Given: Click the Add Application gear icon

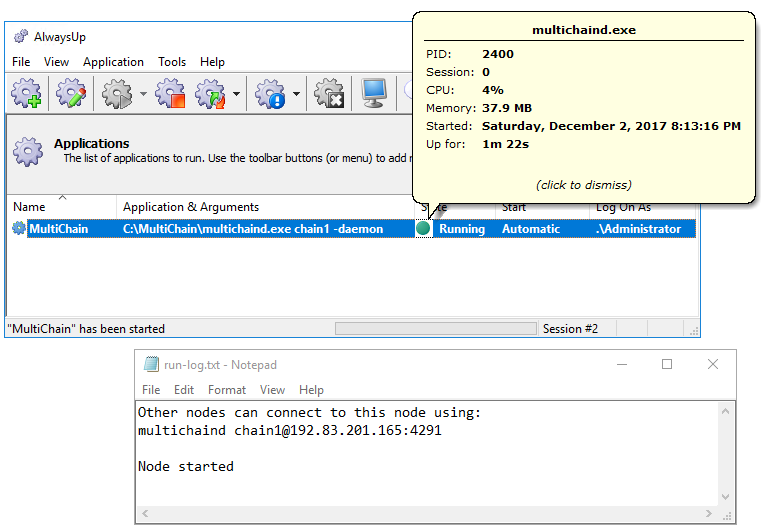Looking at the screenshot, I should click(27, 93).
